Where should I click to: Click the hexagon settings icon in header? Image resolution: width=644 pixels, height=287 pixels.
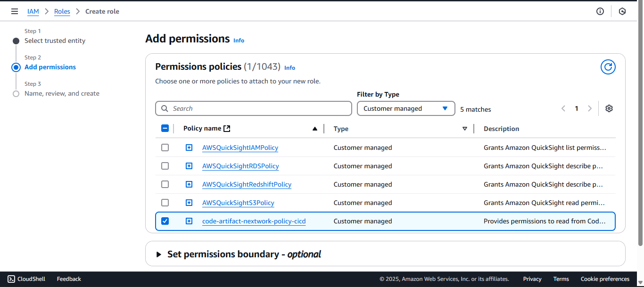point(622,11)
